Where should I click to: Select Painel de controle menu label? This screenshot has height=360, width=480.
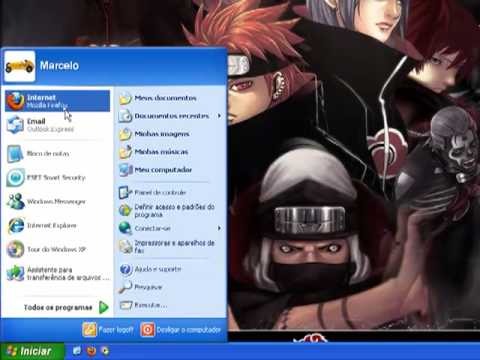point(160,193)
